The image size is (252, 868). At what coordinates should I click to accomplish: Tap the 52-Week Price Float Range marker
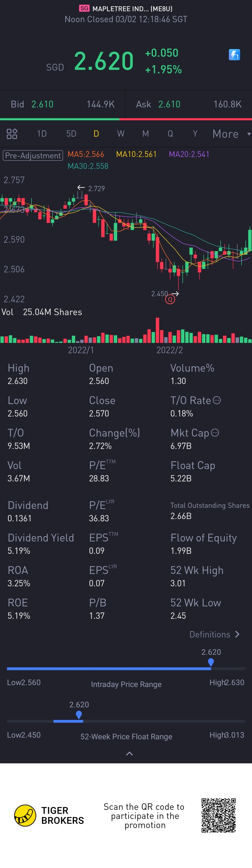[79, 714]
